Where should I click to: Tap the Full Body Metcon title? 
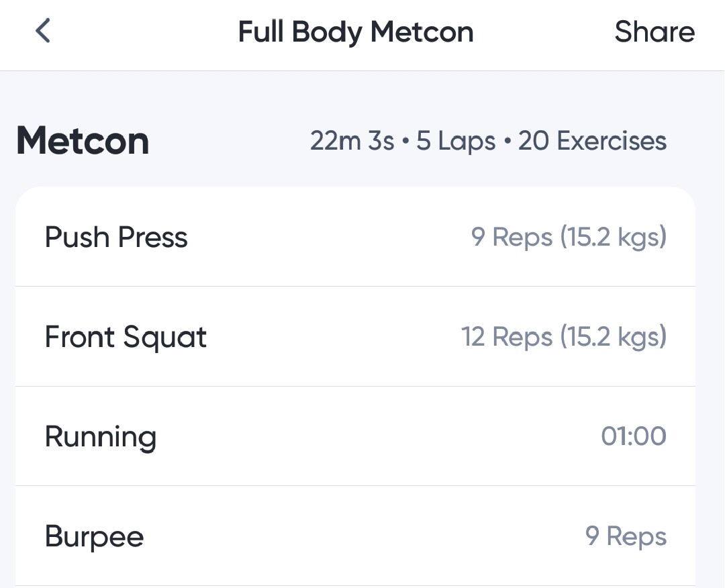(x=356, y=32)
